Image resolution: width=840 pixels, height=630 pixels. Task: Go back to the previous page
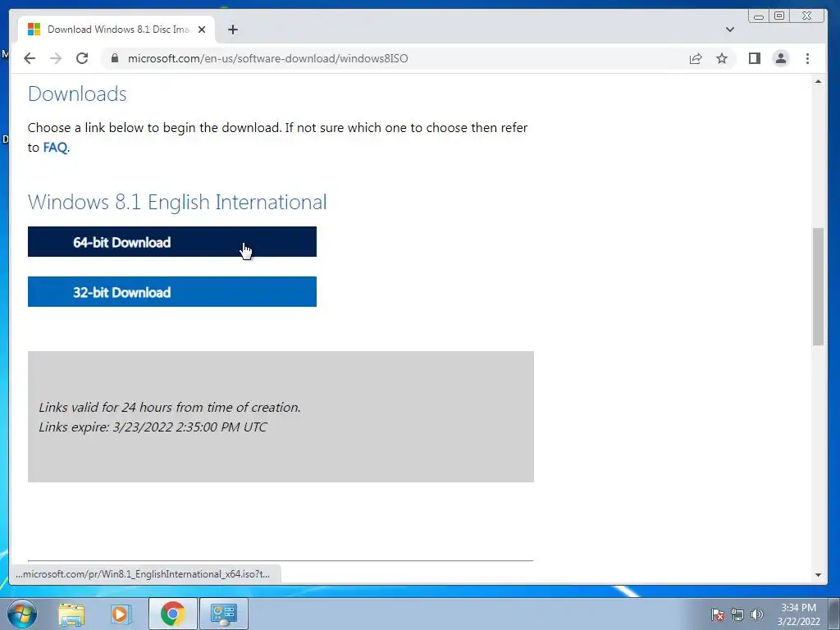pyautogui.click(x=30, y=58)
